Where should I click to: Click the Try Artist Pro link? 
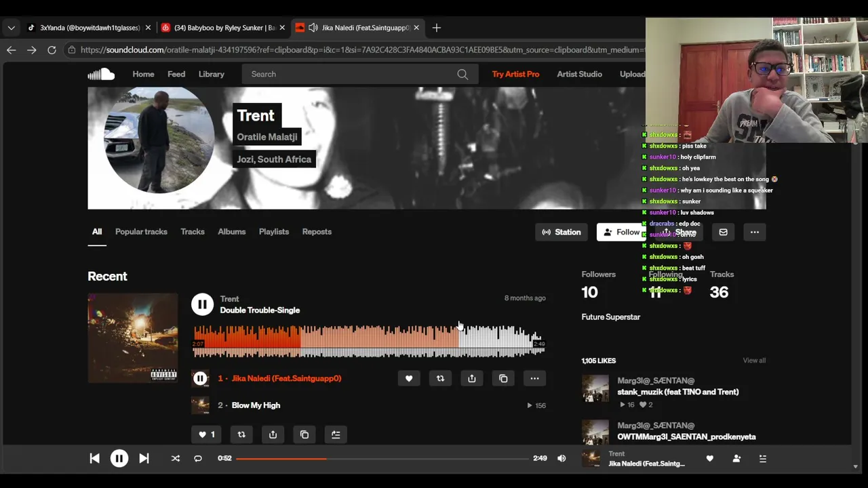pyautogui.click(x=515, y=75)
